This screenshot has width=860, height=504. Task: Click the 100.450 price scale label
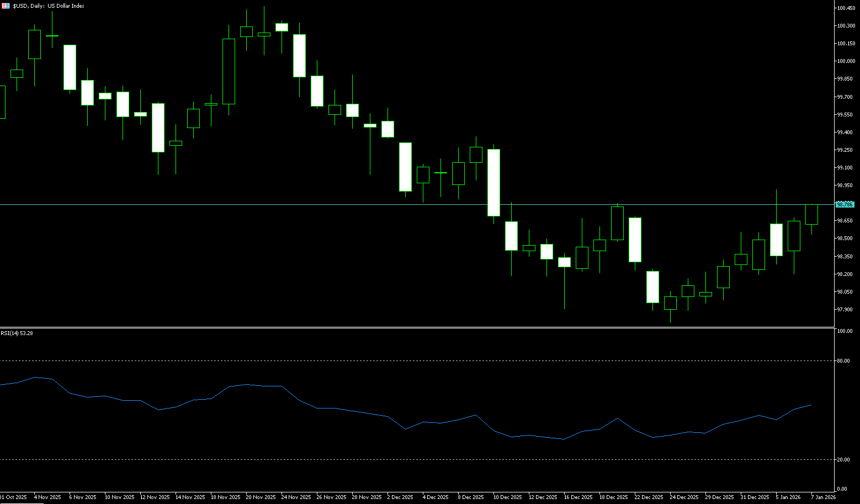846,8
